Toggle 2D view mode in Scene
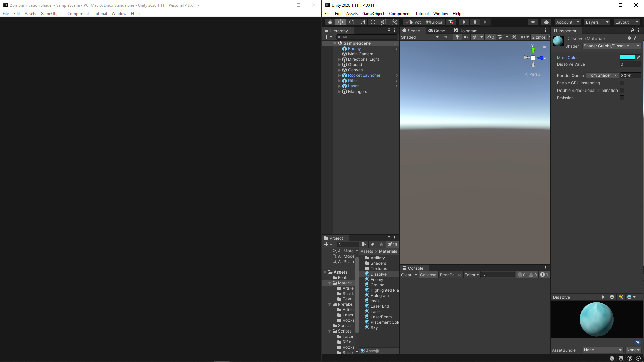Viewport: 644px width, 362px height. pyautogui.click(x=446, y=37)
